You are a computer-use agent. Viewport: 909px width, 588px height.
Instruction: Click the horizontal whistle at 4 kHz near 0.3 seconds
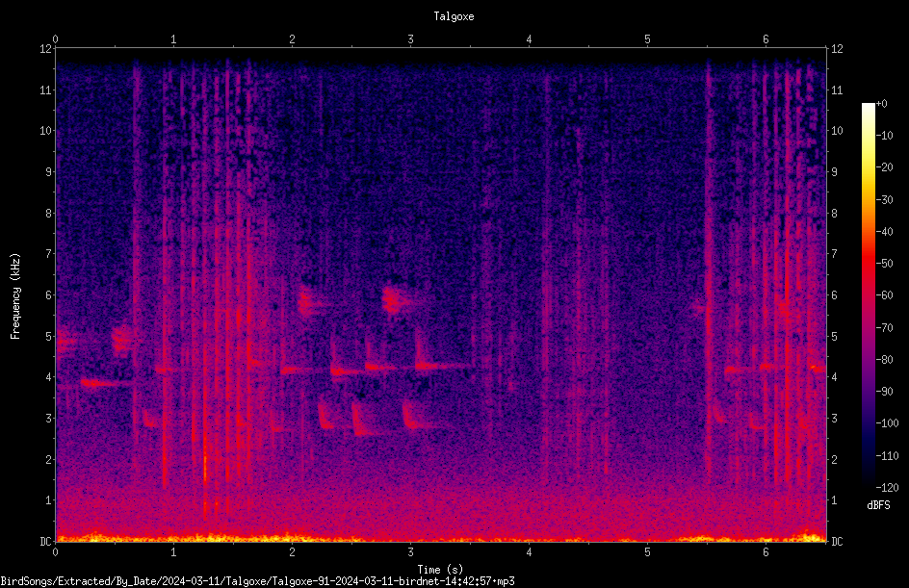pos(106,383)
